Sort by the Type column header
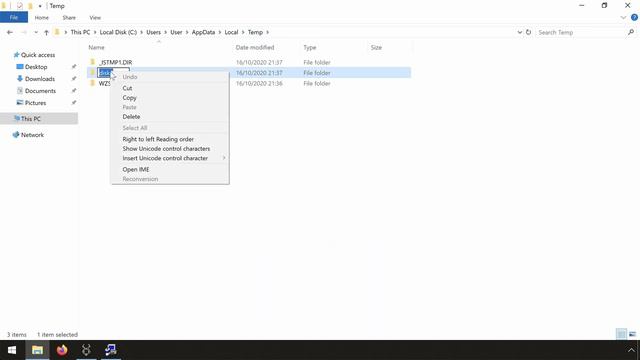Viewport: 640px width, 360px height. [x=309, y=47]
